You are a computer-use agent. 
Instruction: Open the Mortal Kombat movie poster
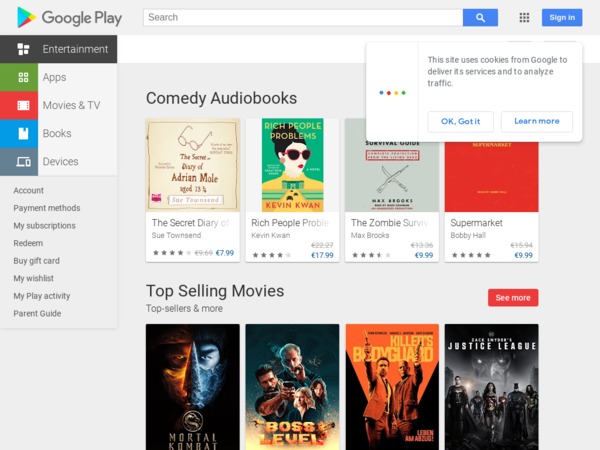click(x=192, y=386)
